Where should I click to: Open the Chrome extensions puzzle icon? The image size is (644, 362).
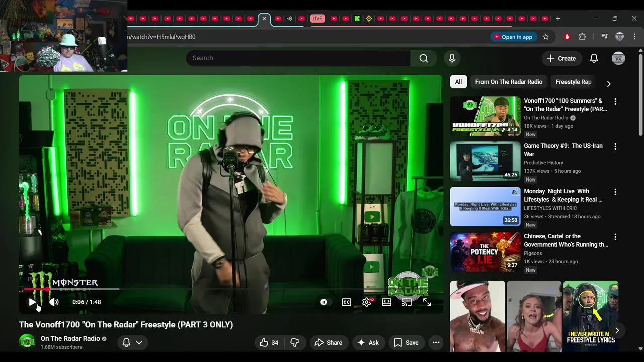click(x=583, y=37)
